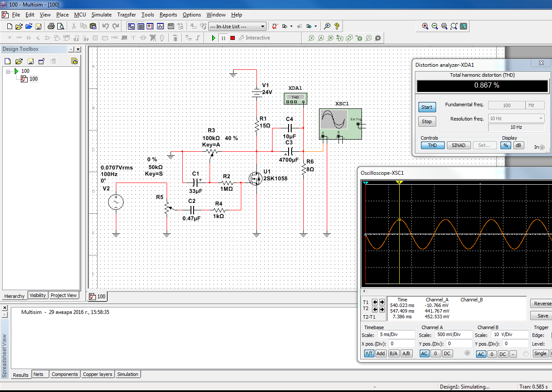Stop simulation with red square
Viewport: 552px width, 392px height.
[233, 38]
